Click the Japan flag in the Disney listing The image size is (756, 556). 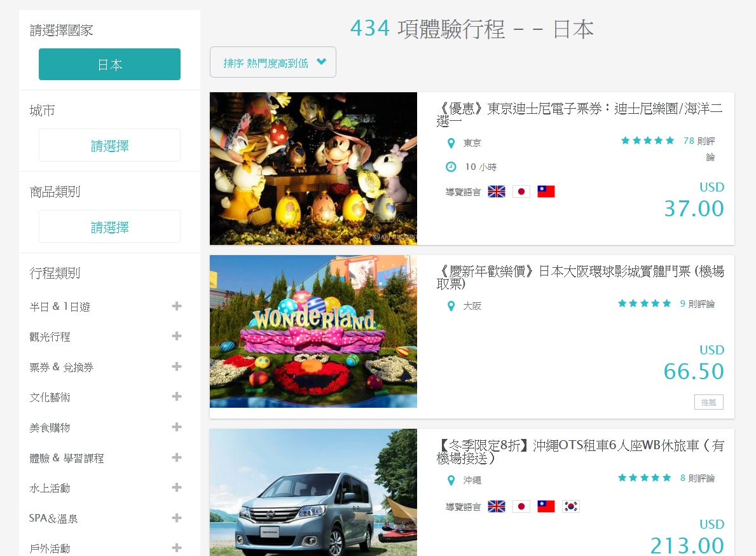[x=521, y=191]
